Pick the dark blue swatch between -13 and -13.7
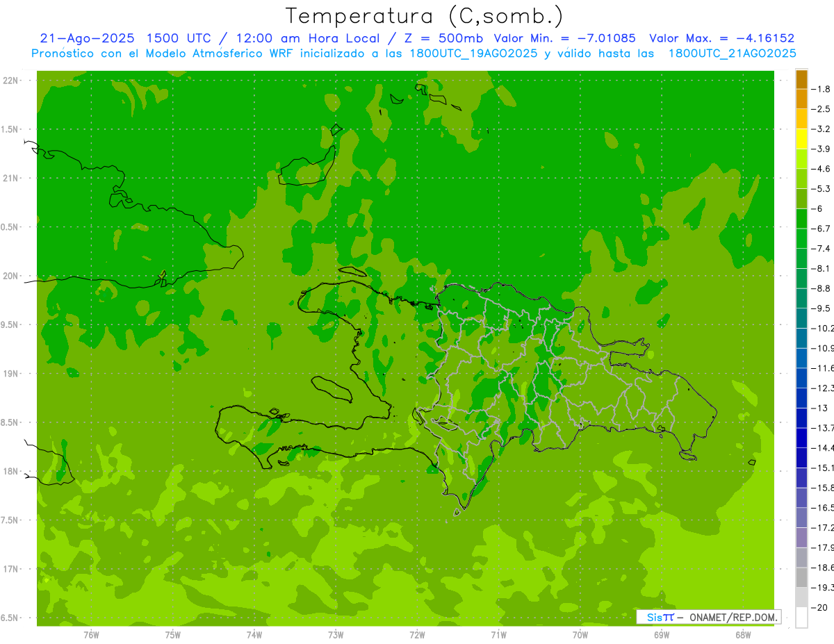Image resolution: width=834 pixels, height=644 pixels. [x=801, y=418]
